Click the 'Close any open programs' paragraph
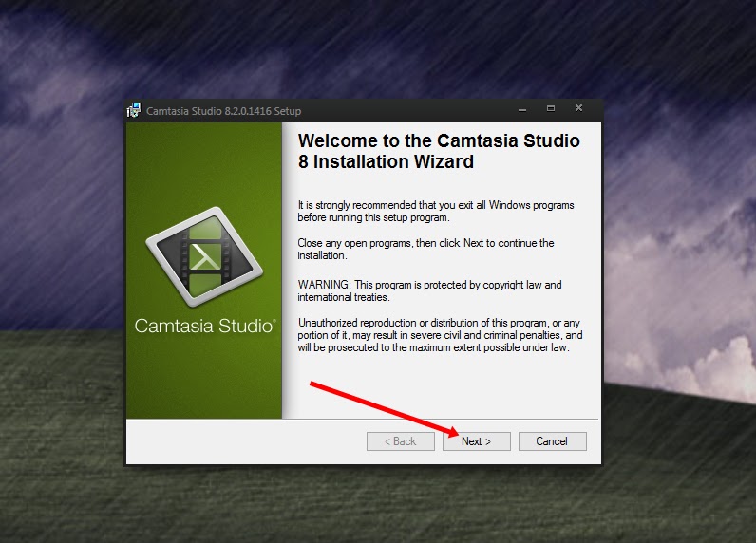 click(425, 249)
